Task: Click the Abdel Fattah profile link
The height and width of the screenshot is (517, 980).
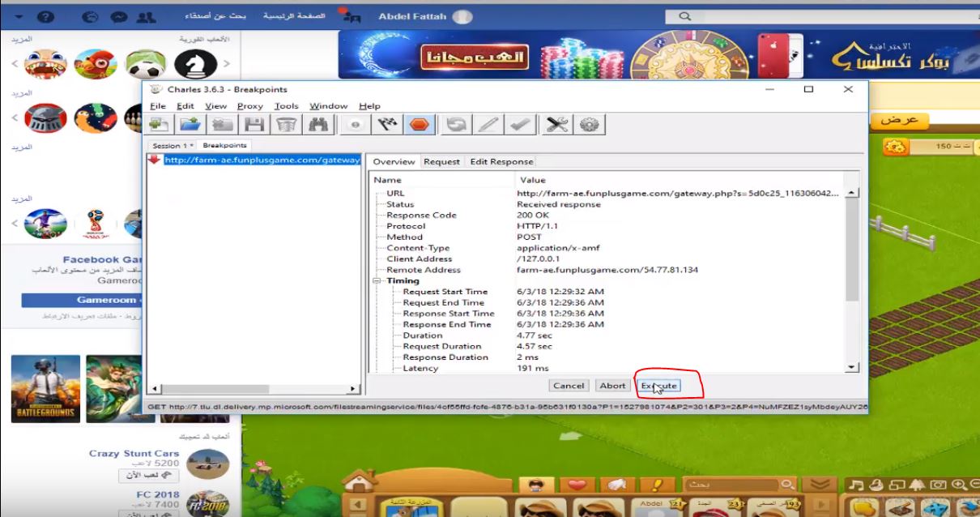Action: (x=425, y=16)
